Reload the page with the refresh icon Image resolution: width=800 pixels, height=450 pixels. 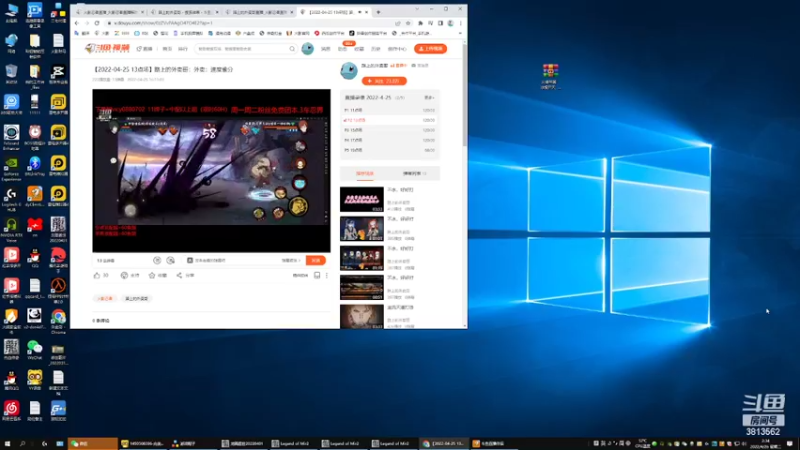(x=97, y=23)
